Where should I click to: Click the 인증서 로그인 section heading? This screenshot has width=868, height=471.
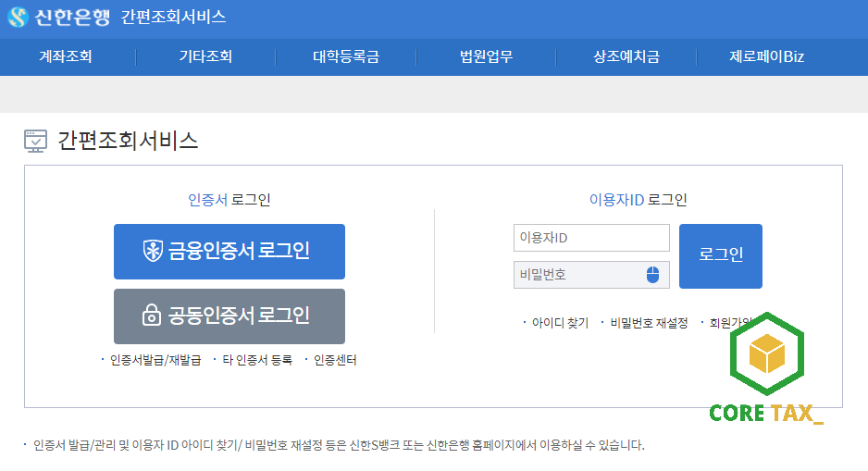pos(229,200)
